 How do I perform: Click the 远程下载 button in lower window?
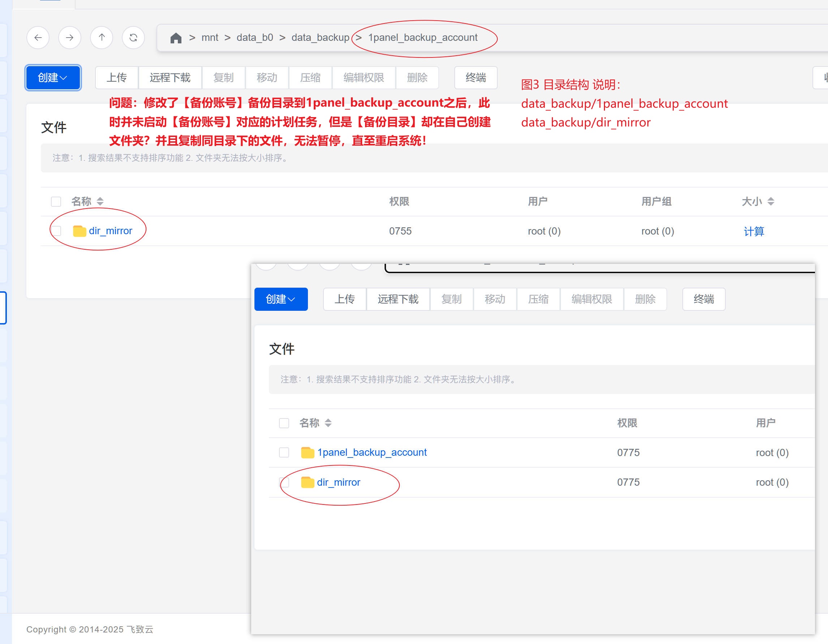398,299
